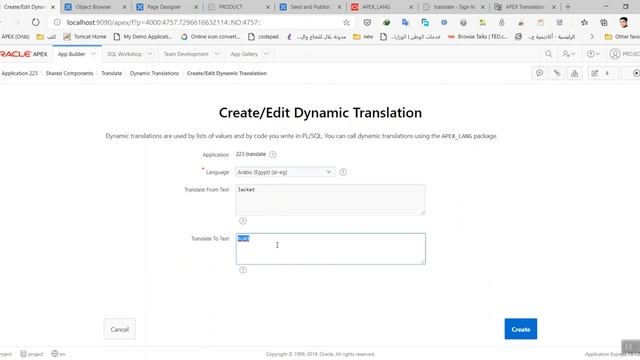This screenshot has width=640, height=360.
Task: Expand the App Builder menu chevron
Action: click(x=93, y=54)
